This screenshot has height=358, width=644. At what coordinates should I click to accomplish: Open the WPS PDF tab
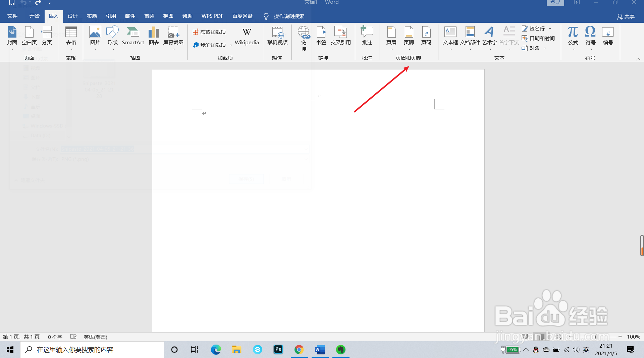tap(212, 16)
